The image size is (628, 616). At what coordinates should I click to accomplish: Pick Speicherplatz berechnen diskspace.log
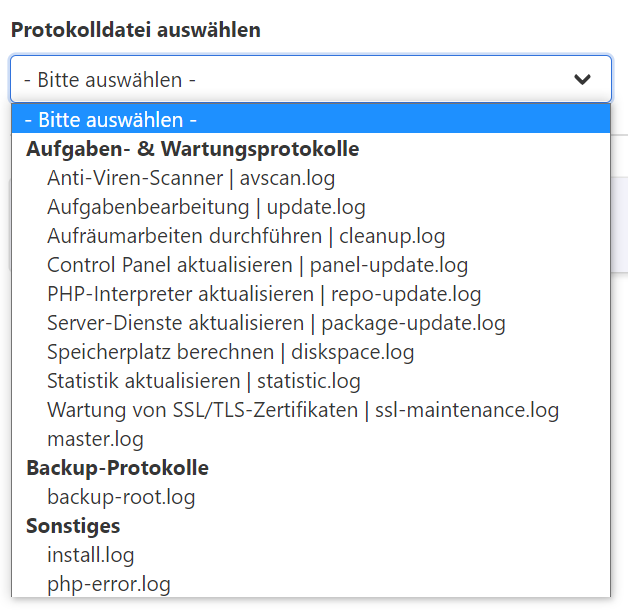coord(230,352)
